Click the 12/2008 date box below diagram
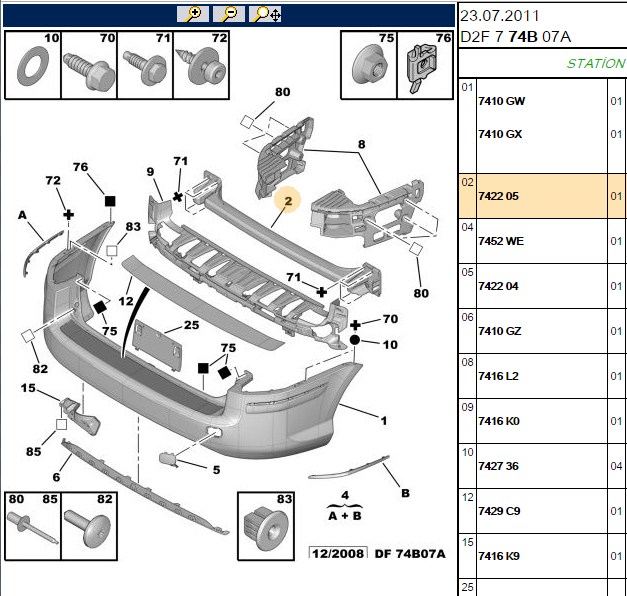 338,553
